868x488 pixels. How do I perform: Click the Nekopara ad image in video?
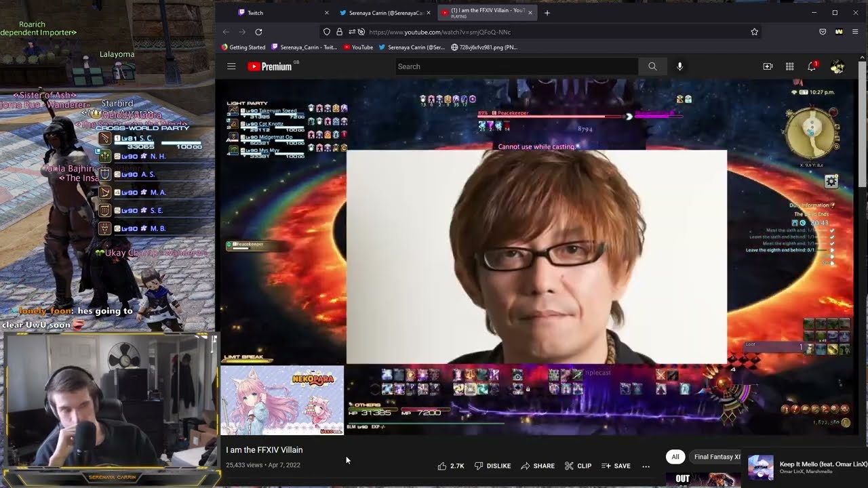[282, 401]
